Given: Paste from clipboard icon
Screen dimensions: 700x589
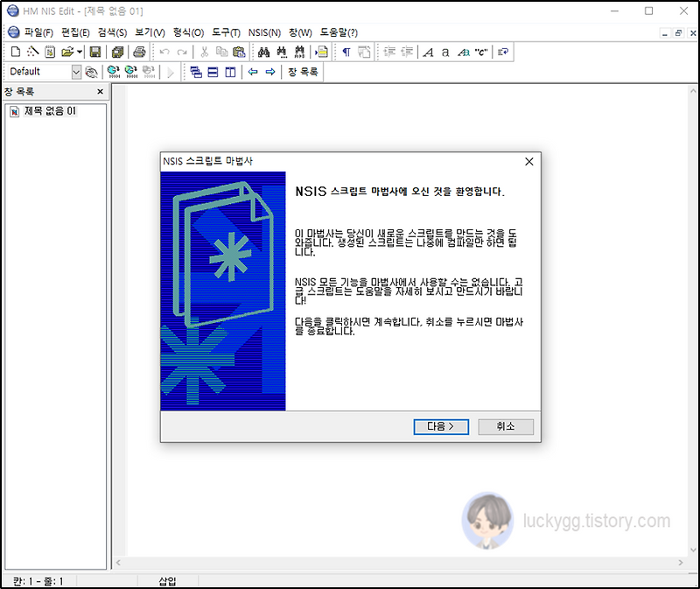Looking at the screenshot, I should [239, 52].
